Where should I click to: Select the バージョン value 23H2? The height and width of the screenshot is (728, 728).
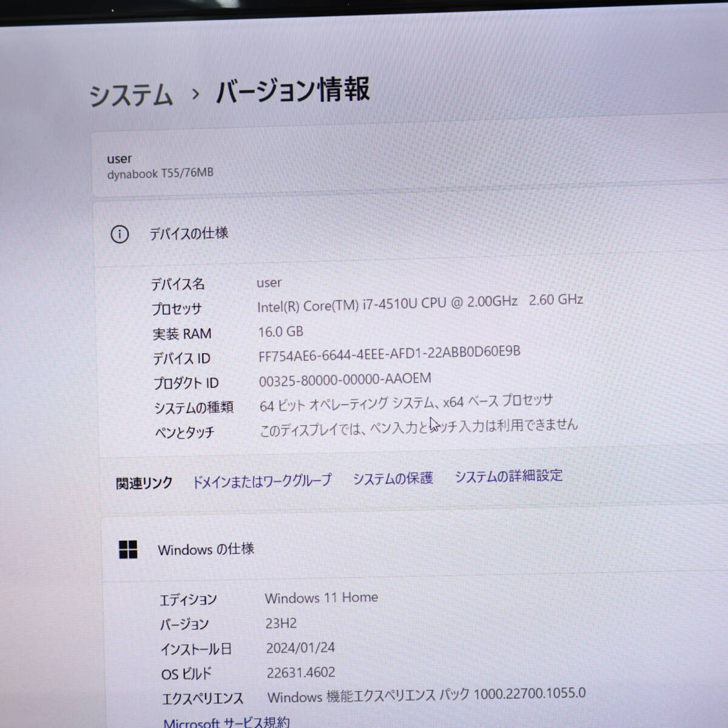(x=281, y=623)
